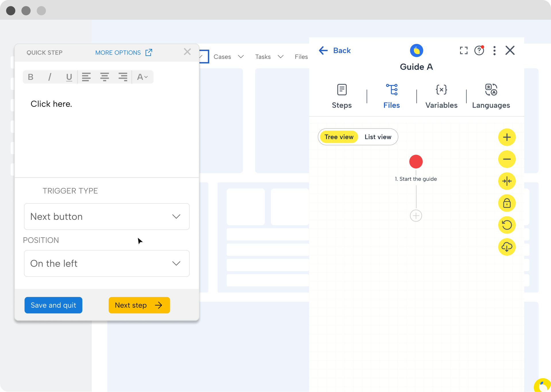
Task: Center-align the step text
Action: (x=104, y=77)
